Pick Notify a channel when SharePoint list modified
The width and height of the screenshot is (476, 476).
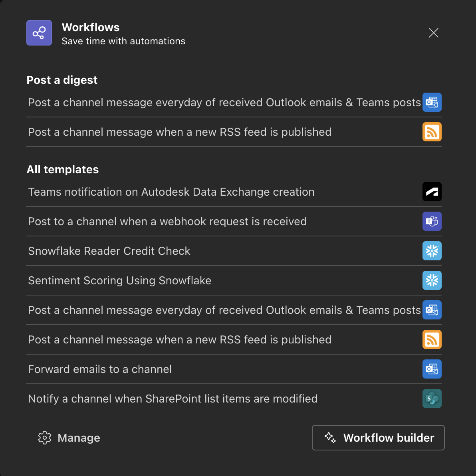click(173, 399)
